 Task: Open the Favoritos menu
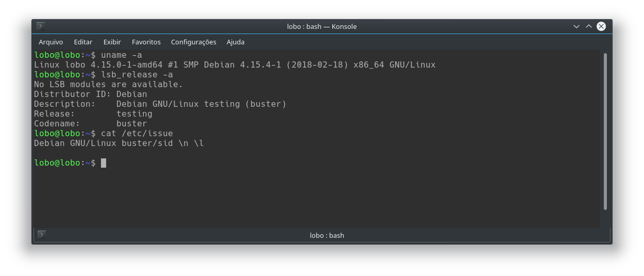click(146, 42)
